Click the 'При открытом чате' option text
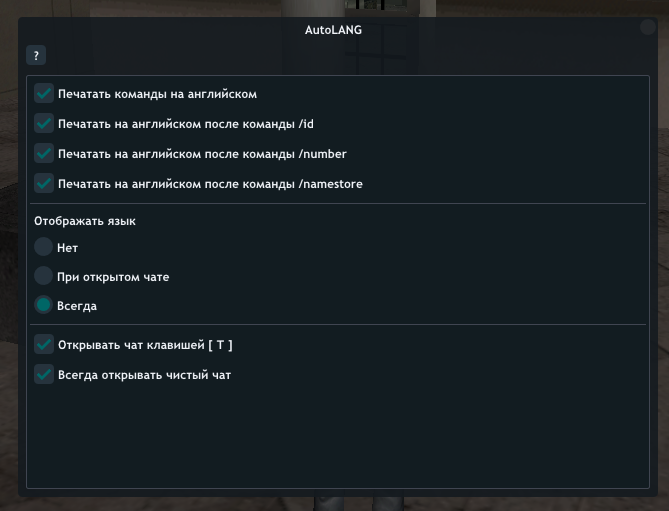 [113, 277]
